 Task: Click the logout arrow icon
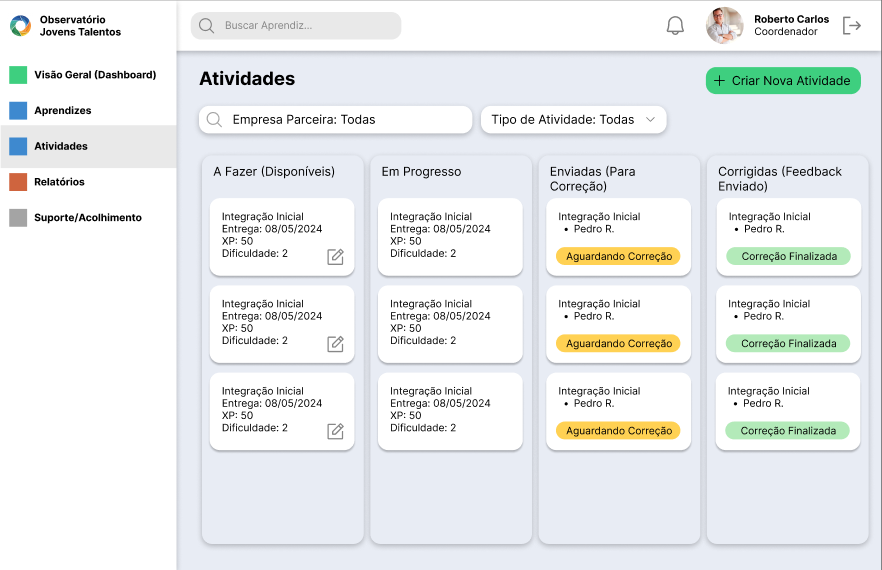tap(852, 25)
